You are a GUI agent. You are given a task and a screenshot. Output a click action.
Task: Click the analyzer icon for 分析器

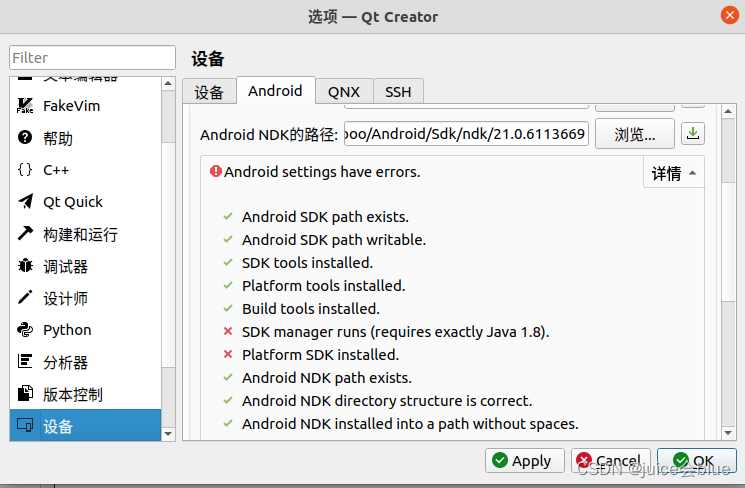[x=25, y=362]
